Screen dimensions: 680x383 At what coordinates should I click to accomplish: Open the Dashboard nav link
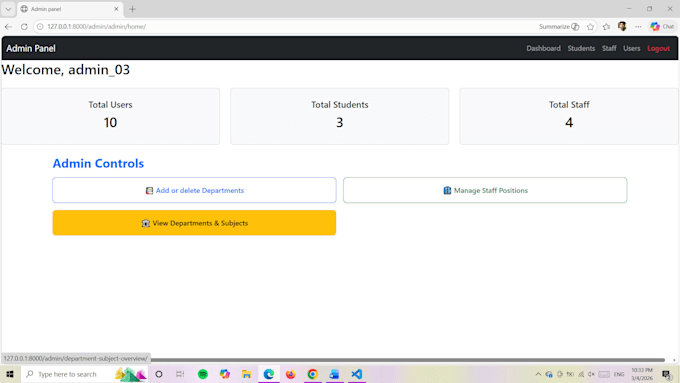point(543,48)
